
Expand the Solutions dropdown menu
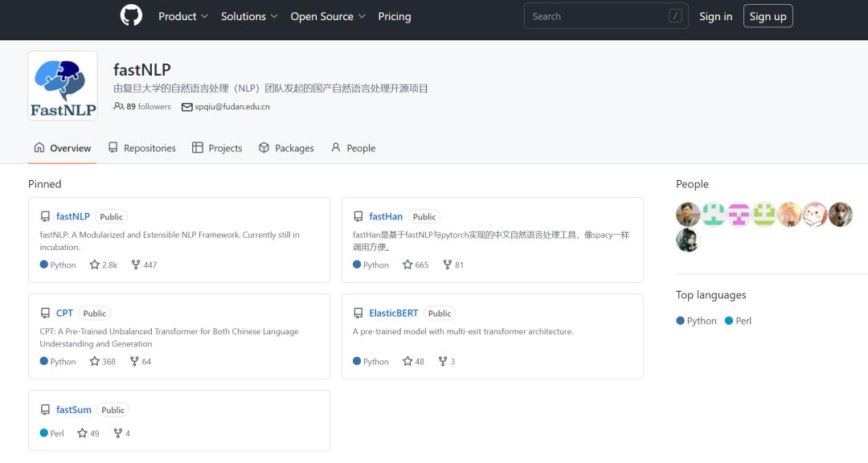click(249, 16)
